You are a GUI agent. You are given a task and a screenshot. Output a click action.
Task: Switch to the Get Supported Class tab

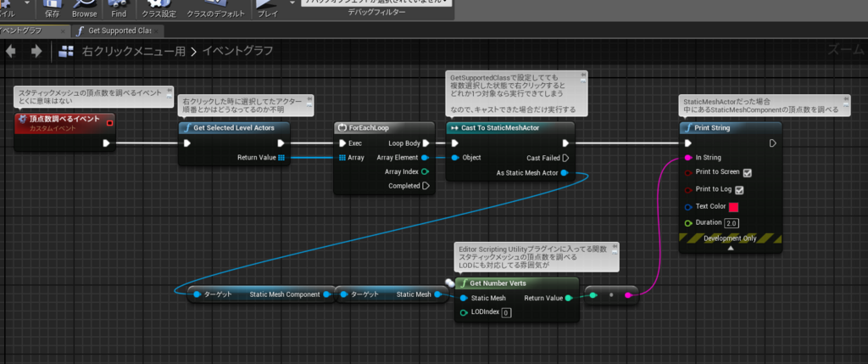coord(119,31)
